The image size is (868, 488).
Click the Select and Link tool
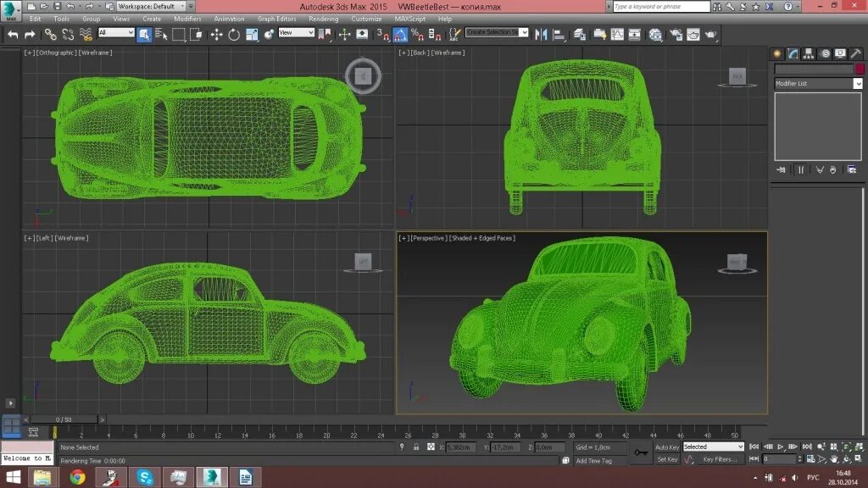point(50,34)
